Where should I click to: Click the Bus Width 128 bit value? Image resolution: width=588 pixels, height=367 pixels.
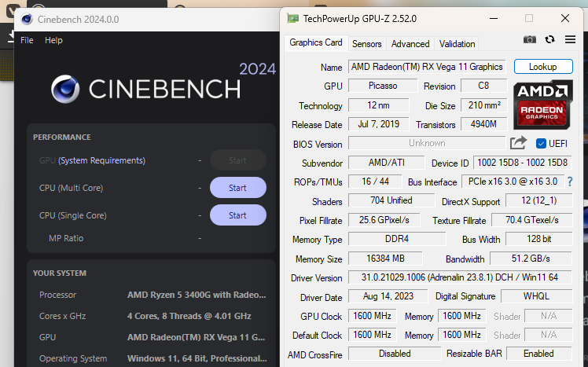tap(539, 239)
